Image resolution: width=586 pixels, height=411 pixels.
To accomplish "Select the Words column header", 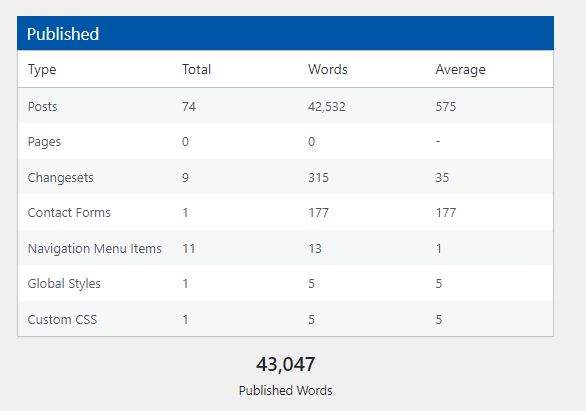I will 328,69.
